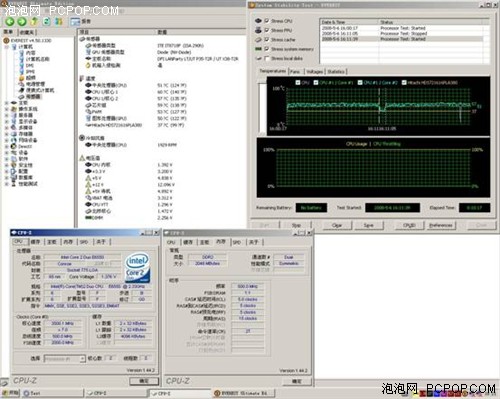Toggle the CPU graph legend checkbox

298,82
